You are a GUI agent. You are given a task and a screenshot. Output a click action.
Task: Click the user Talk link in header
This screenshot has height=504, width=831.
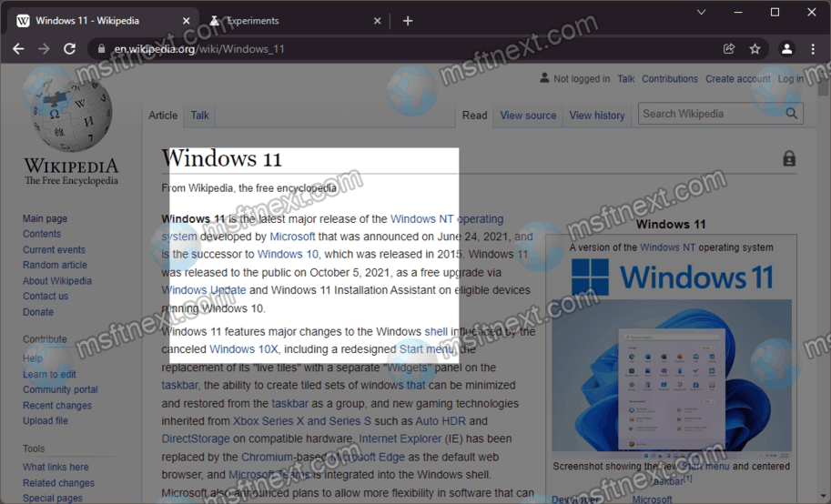626,78
